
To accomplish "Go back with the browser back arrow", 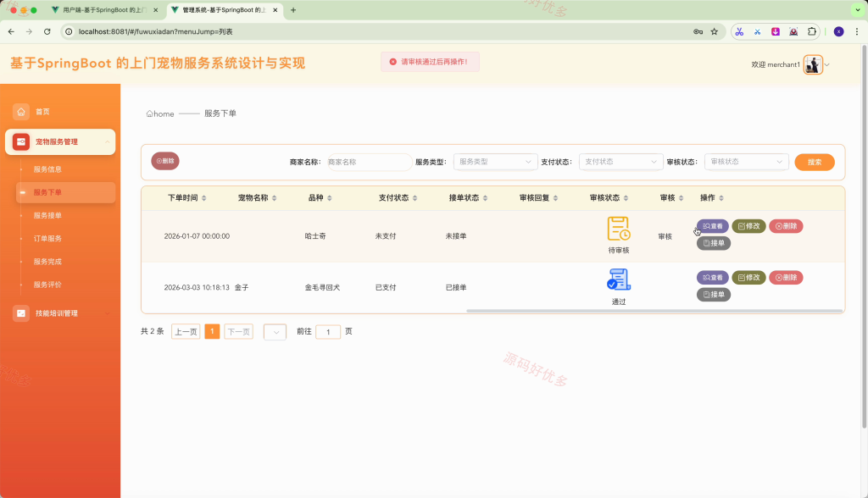I will click(x=11, y=31).
